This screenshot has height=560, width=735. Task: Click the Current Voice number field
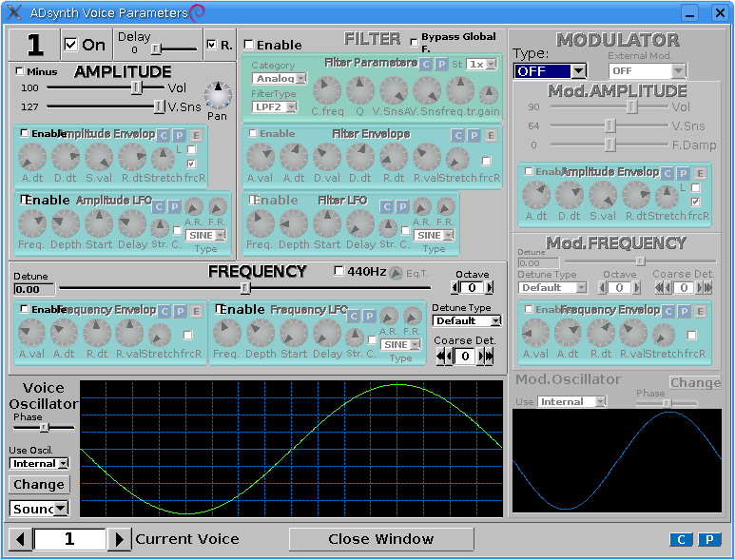(69, 539)
